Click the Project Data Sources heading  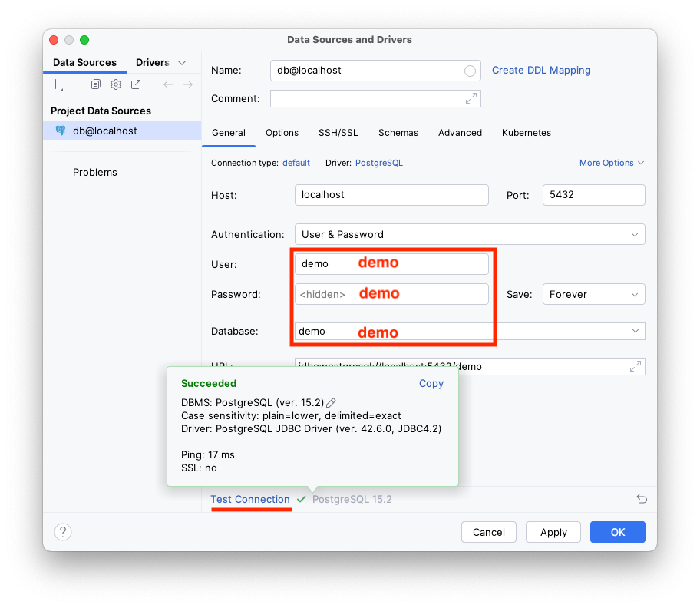[x=101, y=111]
